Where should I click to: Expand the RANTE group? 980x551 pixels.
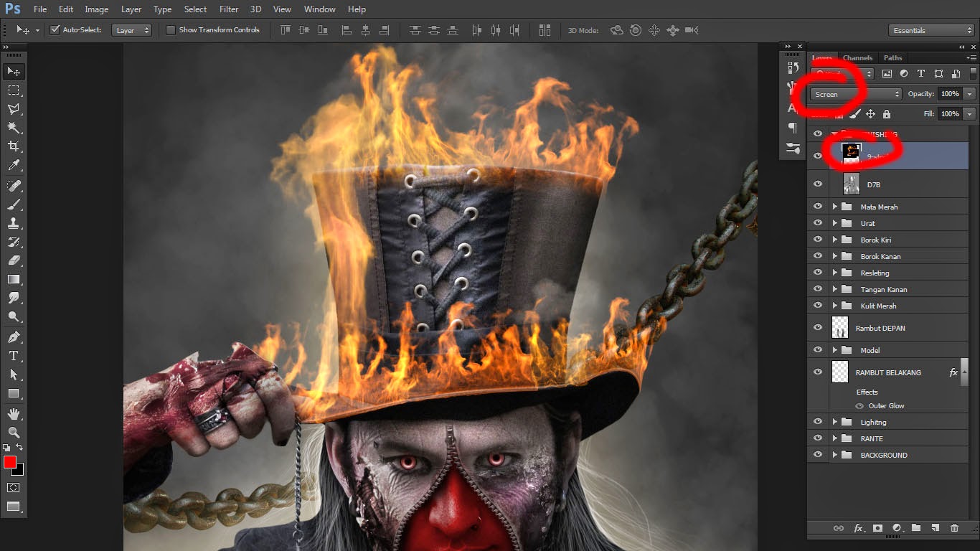pyautogui.click(x=834, y=438)
